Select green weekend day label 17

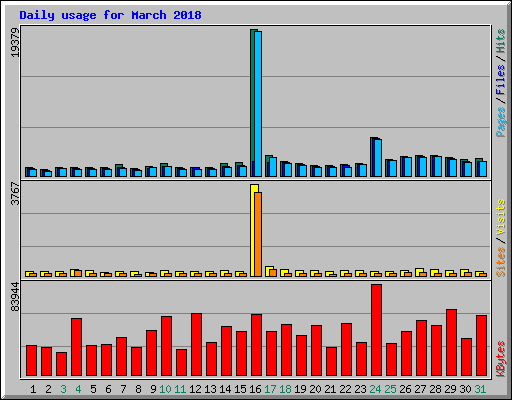coord(270,389)
